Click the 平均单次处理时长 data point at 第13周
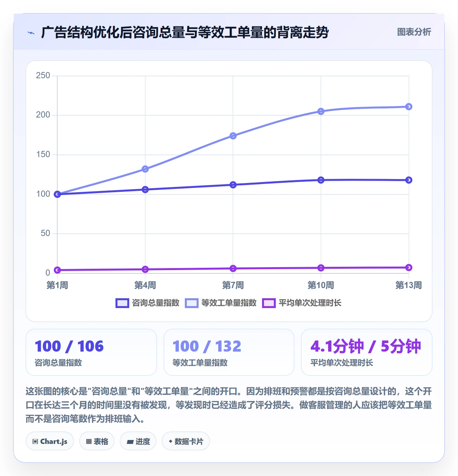 coord(409,267)
